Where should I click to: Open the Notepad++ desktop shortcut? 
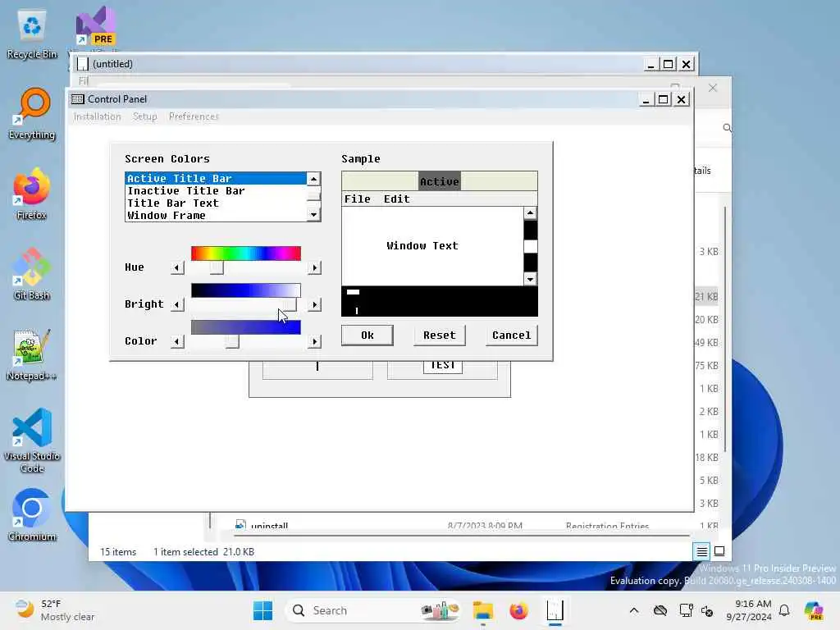[x=32, y=355]
